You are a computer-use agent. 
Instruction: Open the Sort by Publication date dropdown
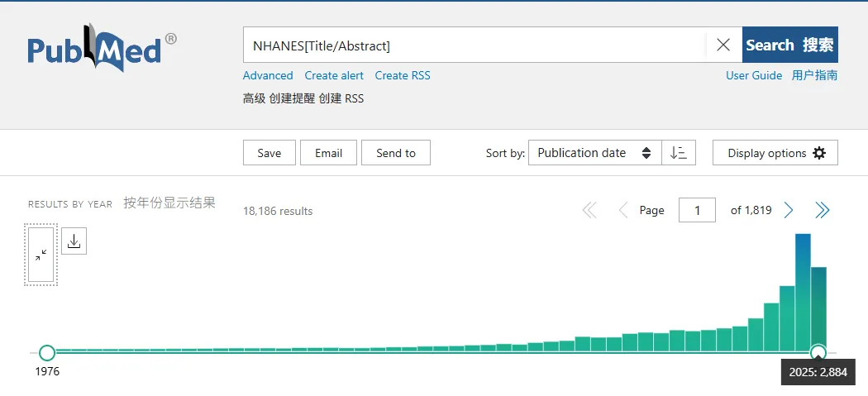tap(595, 153)
